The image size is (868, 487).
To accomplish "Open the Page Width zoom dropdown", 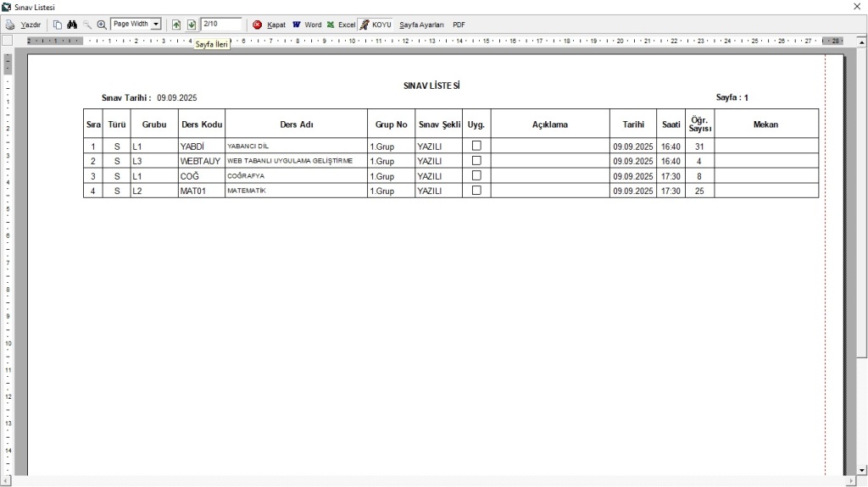I will coord(156,25).
